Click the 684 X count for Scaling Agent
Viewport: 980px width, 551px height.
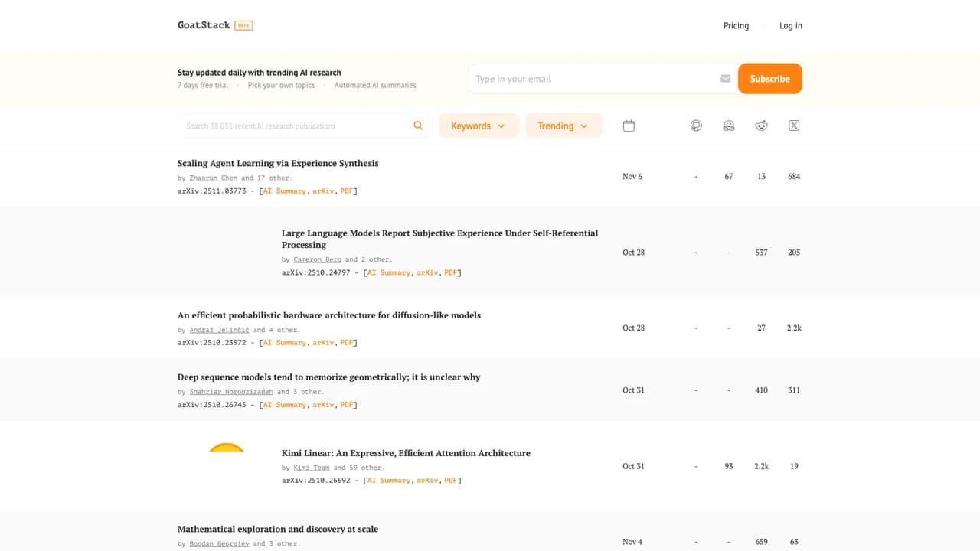794,177
